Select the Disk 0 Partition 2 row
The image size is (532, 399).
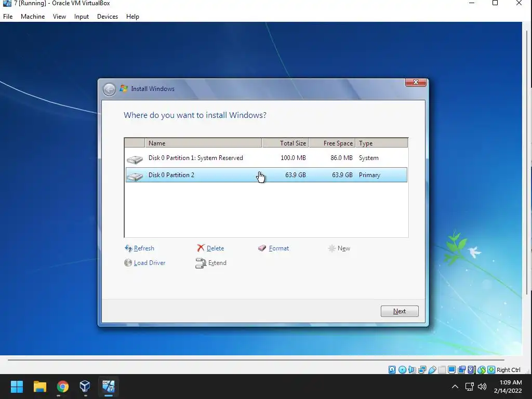(267, 175)
